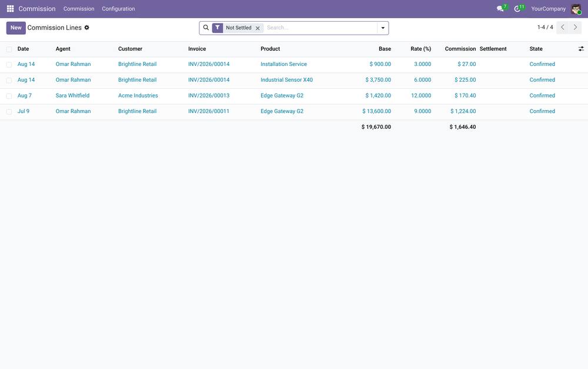The image size is (588, 369).
Task: Click the Commission app title
Action: coord(36,9)
